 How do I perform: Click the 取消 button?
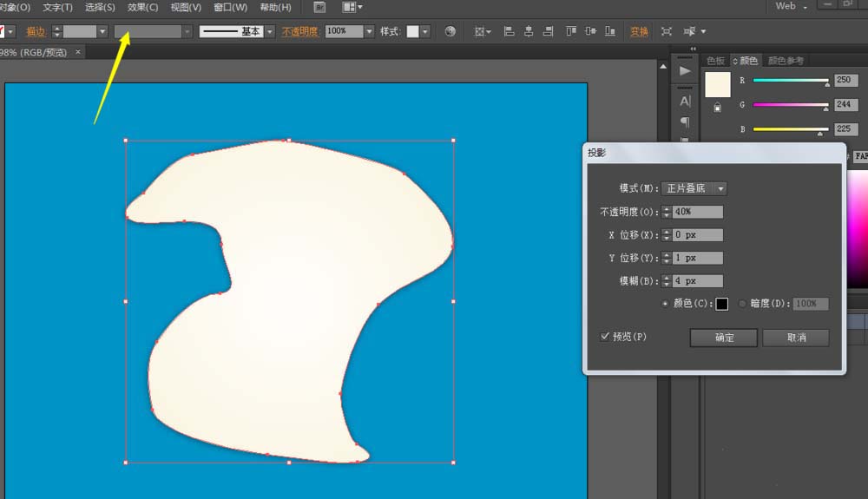pos(795,338)
